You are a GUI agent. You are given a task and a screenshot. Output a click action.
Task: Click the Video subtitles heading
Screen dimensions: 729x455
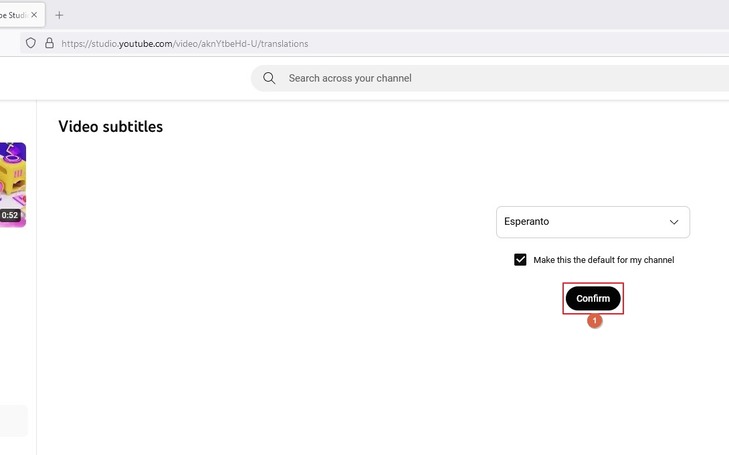click(111, 126)
